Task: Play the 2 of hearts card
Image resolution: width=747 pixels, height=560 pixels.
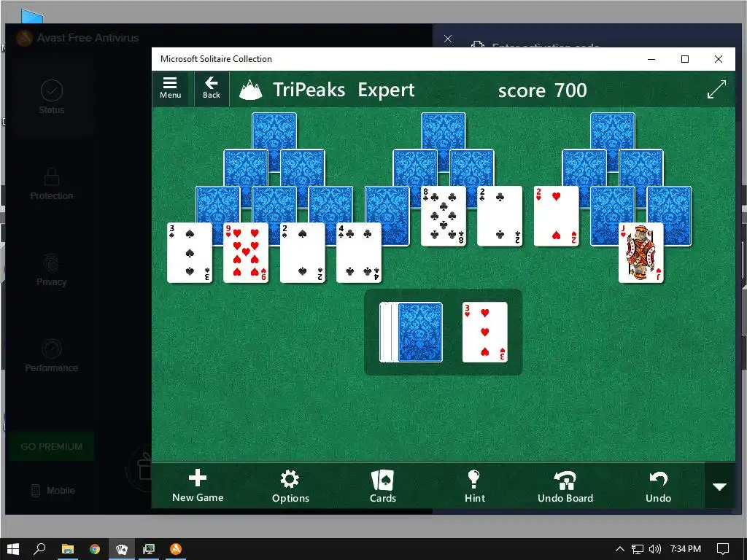Action: (x=557, y=216)
